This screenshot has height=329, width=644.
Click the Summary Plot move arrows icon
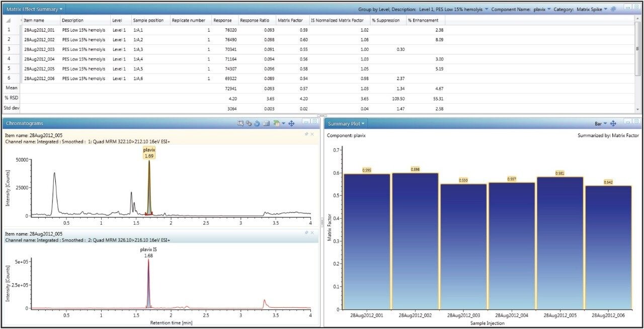point(613,123)
